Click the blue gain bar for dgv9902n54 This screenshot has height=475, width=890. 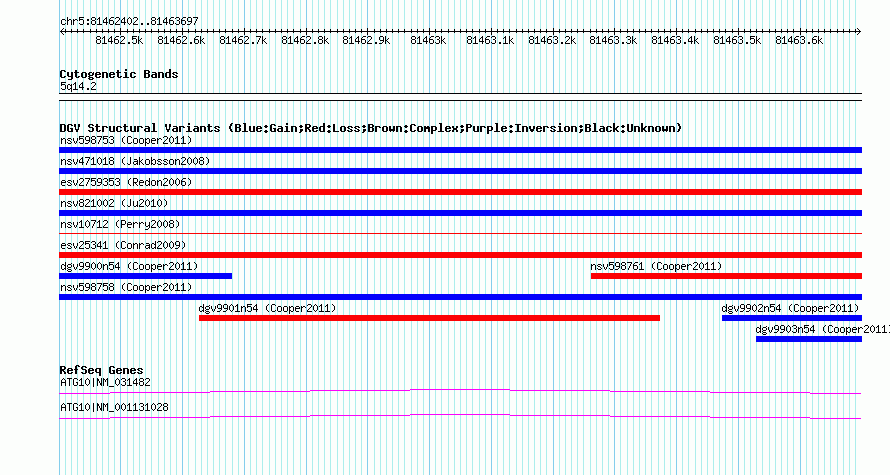792,318
